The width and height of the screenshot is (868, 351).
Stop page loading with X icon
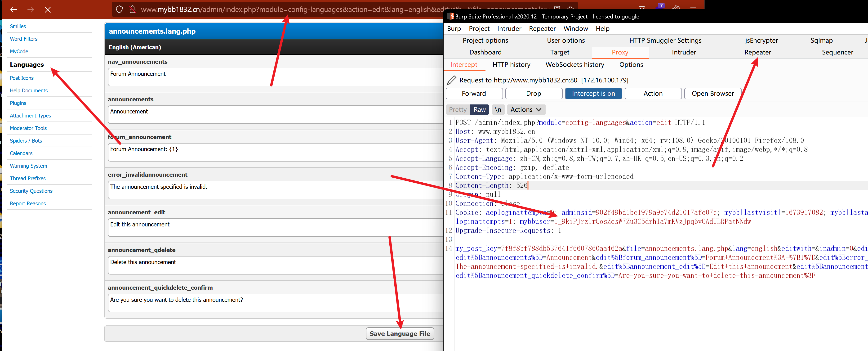click(x=48, y=9)
